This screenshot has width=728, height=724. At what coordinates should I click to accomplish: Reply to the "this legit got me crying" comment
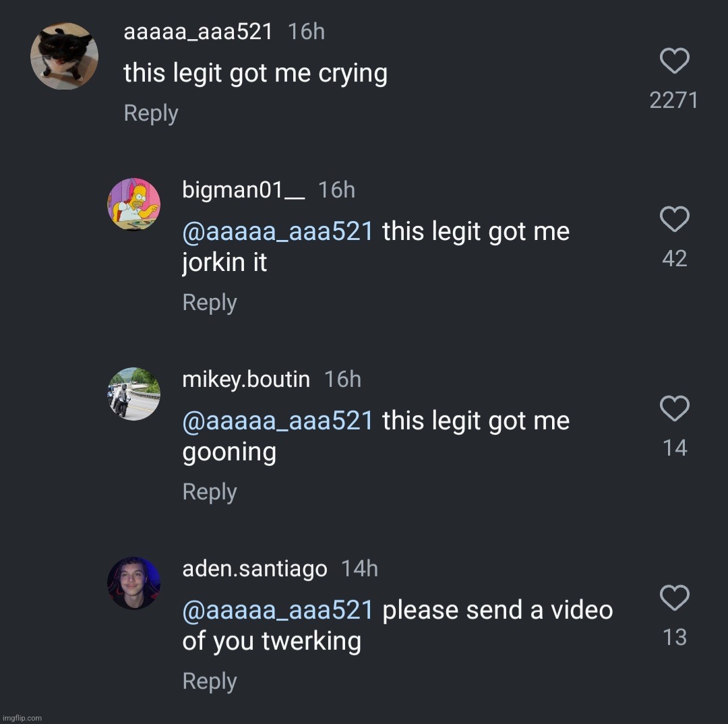click(x=151, y=113)
